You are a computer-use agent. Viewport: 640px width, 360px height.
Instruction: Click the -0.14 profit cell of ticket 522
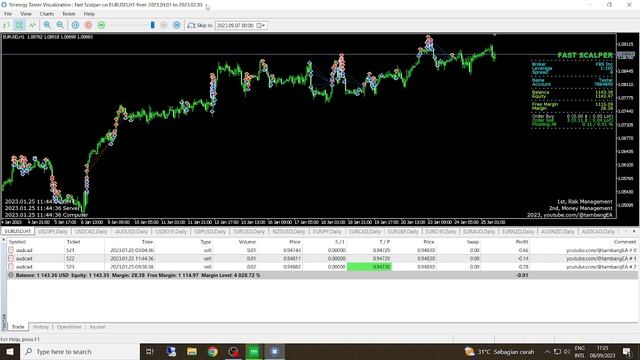[523, 258]
